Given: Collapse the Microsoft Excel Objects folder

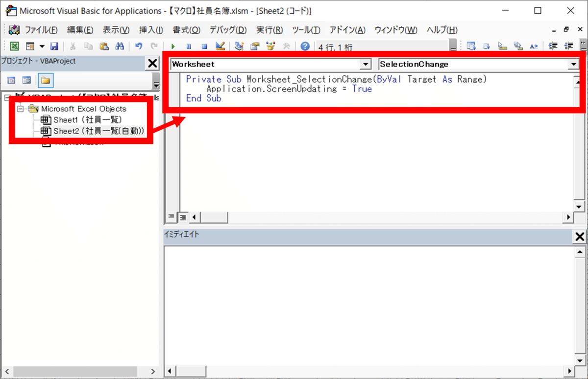Looking at the screenshot, I should pos(20,109).
